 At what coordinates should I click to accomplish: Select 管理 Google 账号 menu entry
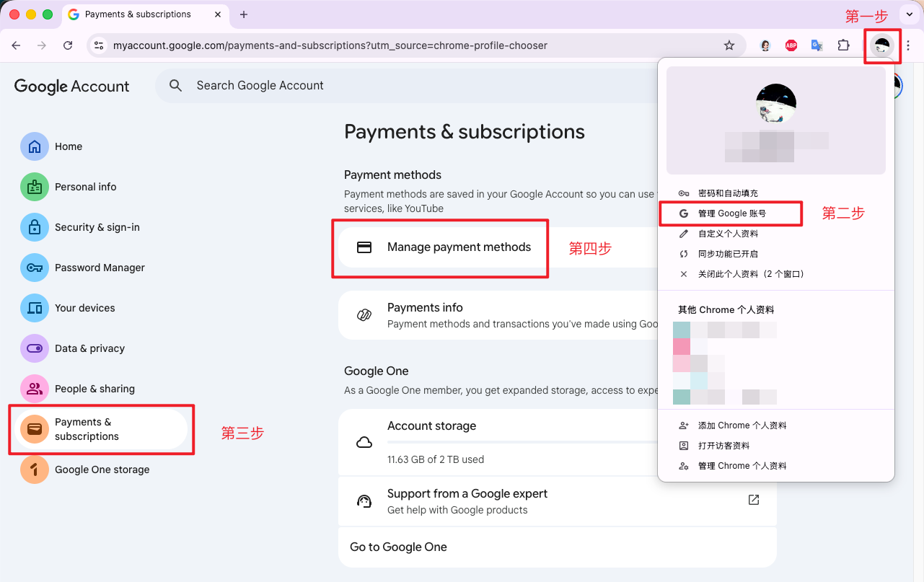click(731, 213)
